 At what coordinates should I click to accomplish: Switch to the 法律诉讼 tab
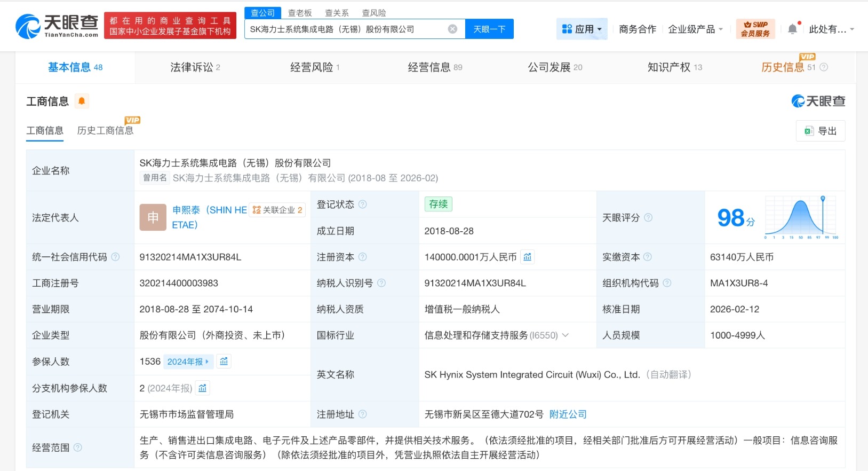pos(195,67)
